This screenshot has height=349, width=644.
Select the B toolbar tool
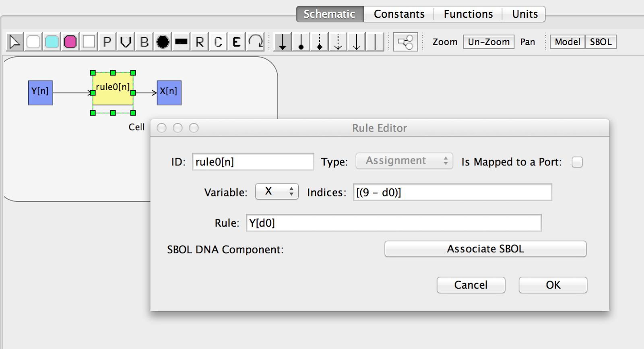[144, 42]
